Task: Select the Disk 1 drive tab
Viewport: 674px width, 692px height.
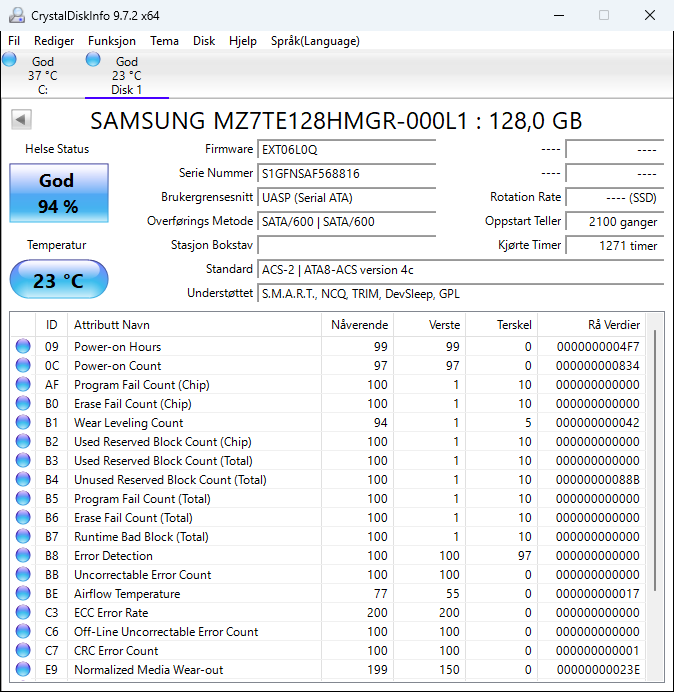Action: tap(127, 75)
